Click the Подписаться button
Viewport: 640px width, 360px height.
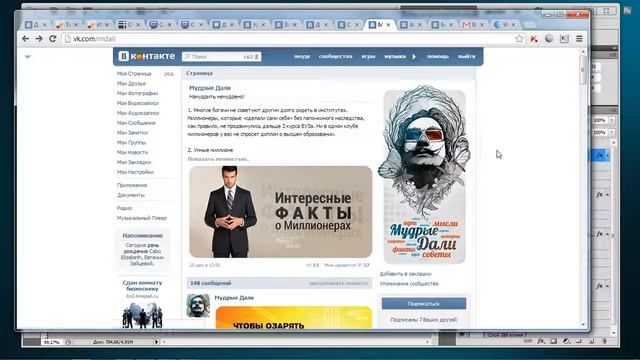[x=424, y=304]
